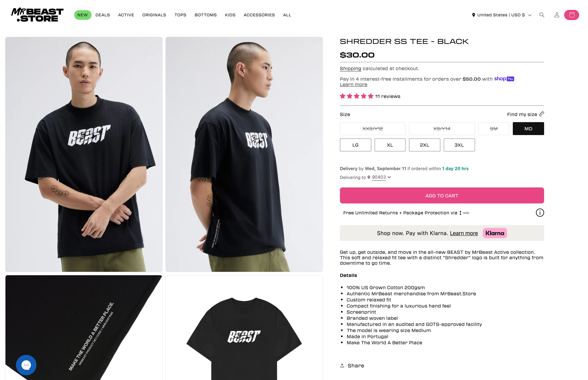Select size LG
The height and width of the screenshot is (380, 588).
tap(355, 145)
